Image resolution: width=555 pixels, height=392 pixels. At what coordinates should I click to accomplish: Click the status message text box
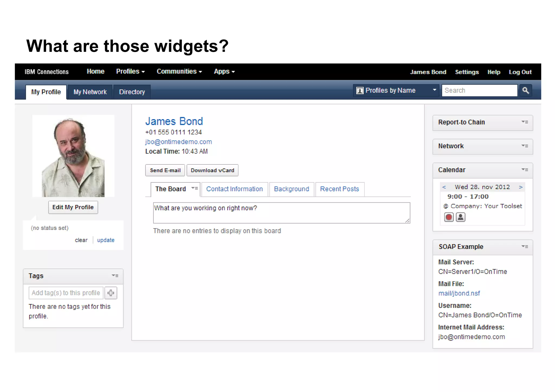click(281, 213)
